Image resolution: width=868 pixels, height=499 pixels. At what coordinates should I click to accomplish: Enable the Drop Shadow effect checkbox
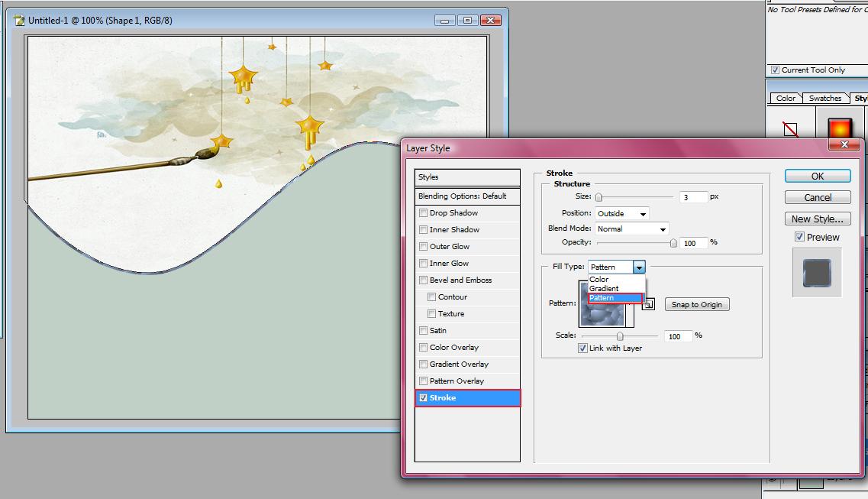(x=423, y=213)
